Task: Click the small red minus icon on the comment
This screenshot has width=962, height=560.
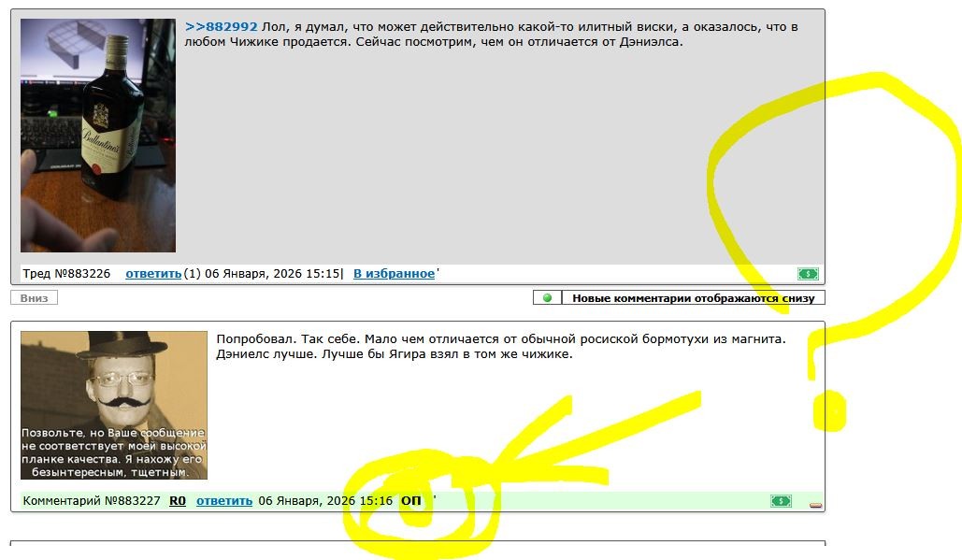Action: pos(815,505)
